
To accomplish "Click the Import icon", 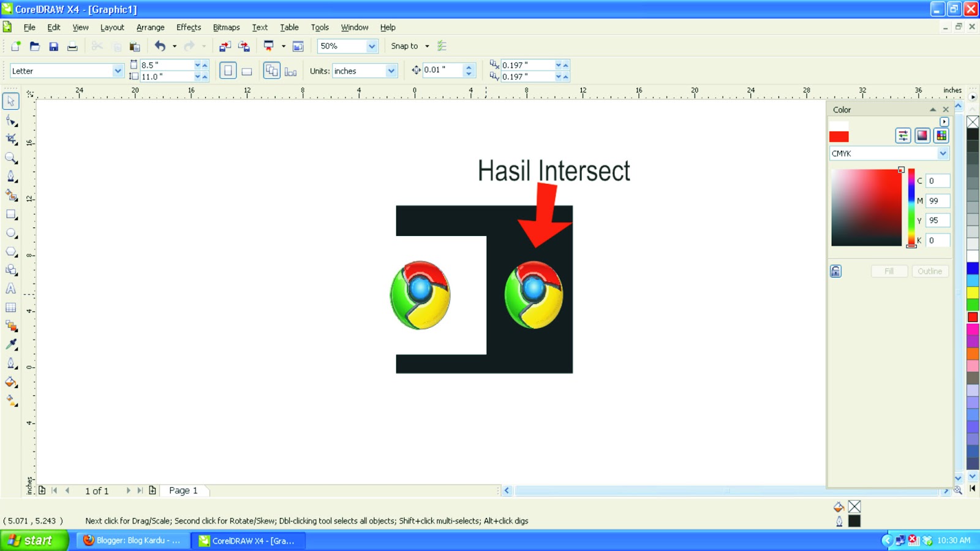I will tap(225, 46).
